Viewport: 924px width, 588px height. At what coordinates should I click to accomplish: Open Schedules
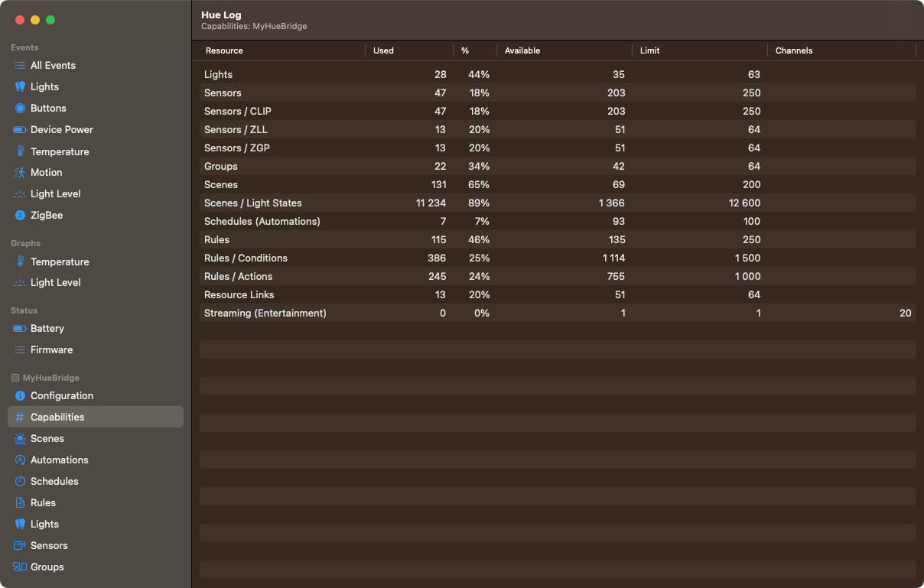click(54, 481)
